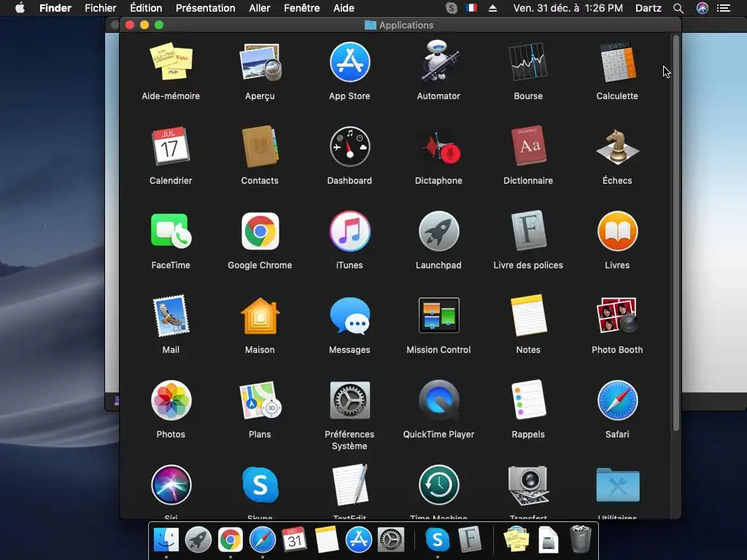Open the Utilitaires folder
Viewport: 747px width, 560px height.
617,485
